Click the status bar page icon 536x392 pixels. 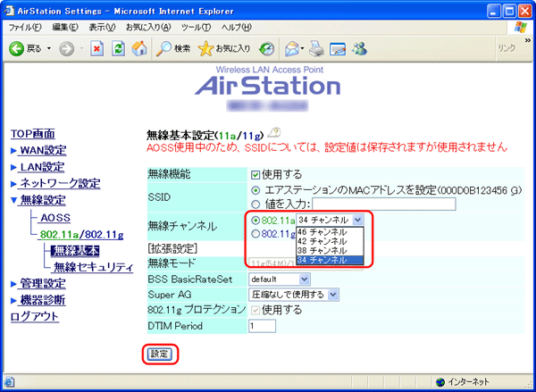tap(9, 381)
